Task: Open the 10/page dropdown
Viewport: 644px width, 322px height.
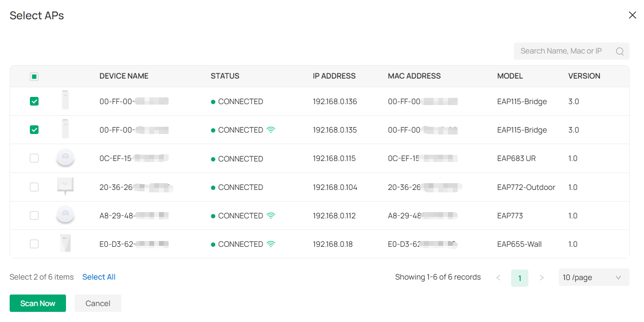Action: pyautogui.click(x=594, y=277)
